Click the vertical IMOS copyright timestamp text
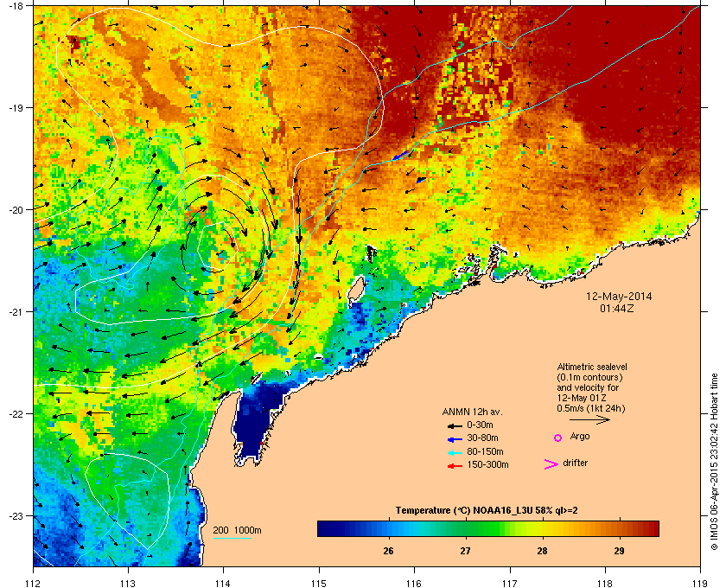The width and height of the screenshot is (726, 588). coord(714,461)
